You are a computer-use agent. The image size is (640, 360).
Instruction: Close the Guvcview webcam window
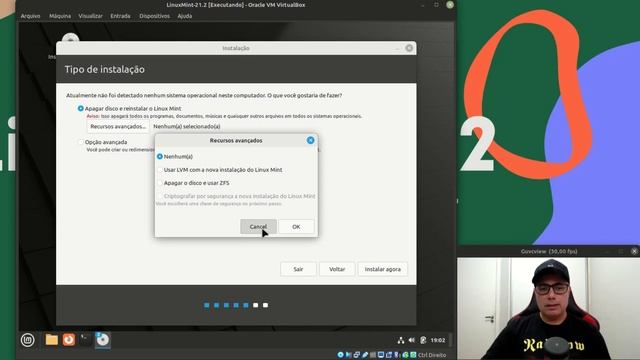pyautogui.click(x=634, y=251)
